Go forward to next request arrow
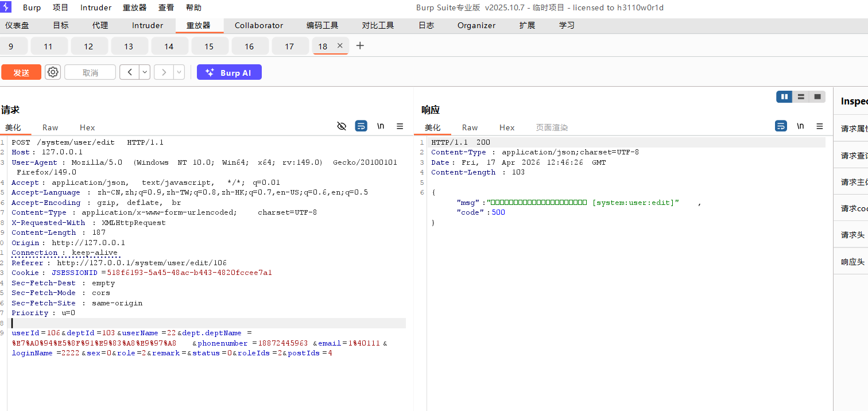The image size is (868, 411). pos(164,72)
